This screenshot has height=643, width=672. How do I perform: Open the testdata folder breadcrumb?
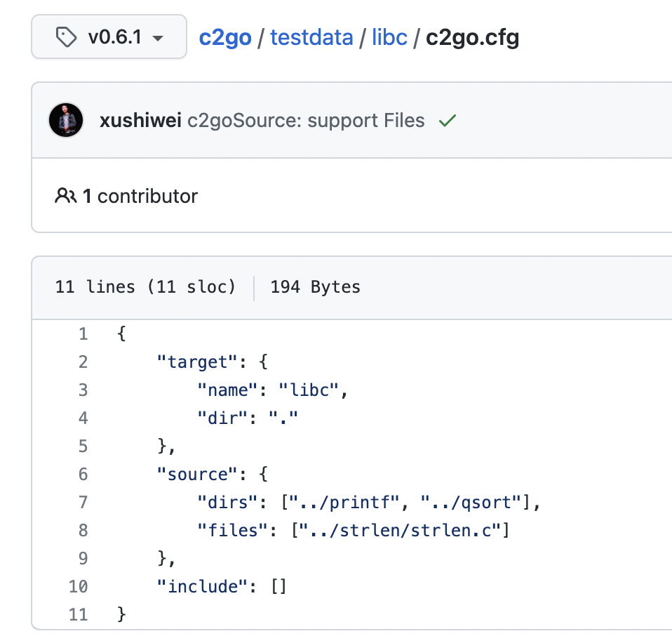[x=311, y=37]
